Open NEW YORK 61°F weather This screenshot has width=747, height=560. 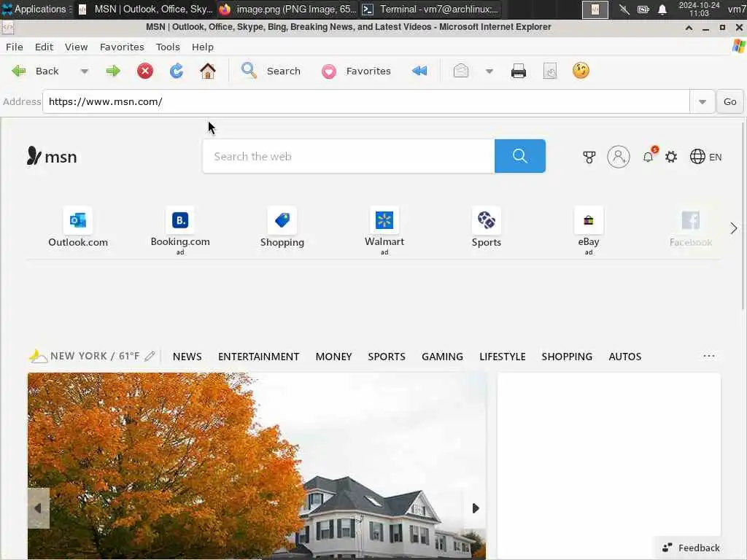pyautogui.click(x=85, y=356)
